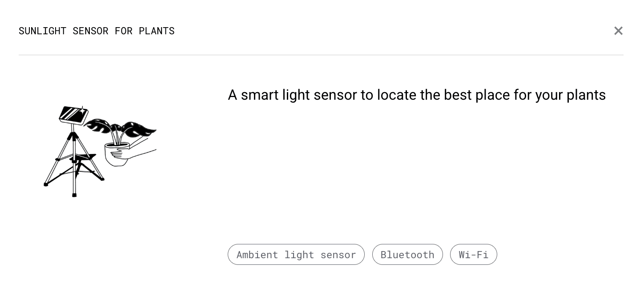Screen dimensions: 644x284
Task: Click the middle chip between the two others
Action: 407,254
